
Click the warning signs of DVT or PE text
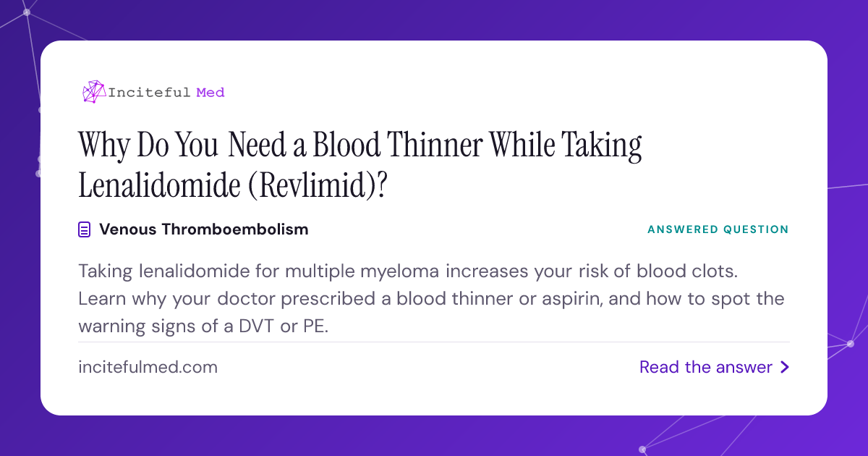click(x=203, y=326)
